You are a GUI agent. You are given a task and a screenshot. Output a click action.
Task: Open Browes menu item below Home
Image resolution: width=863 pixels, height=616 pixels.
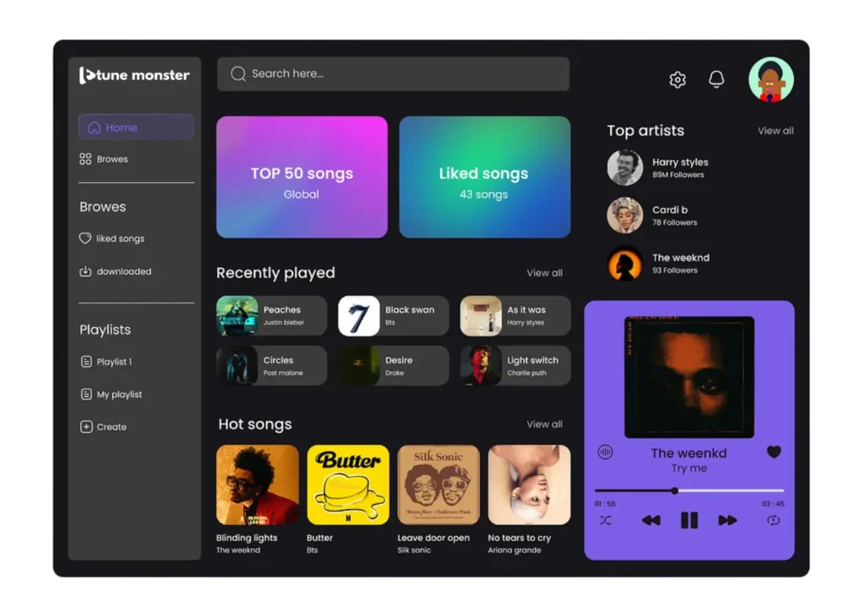[x=104, y=159]
